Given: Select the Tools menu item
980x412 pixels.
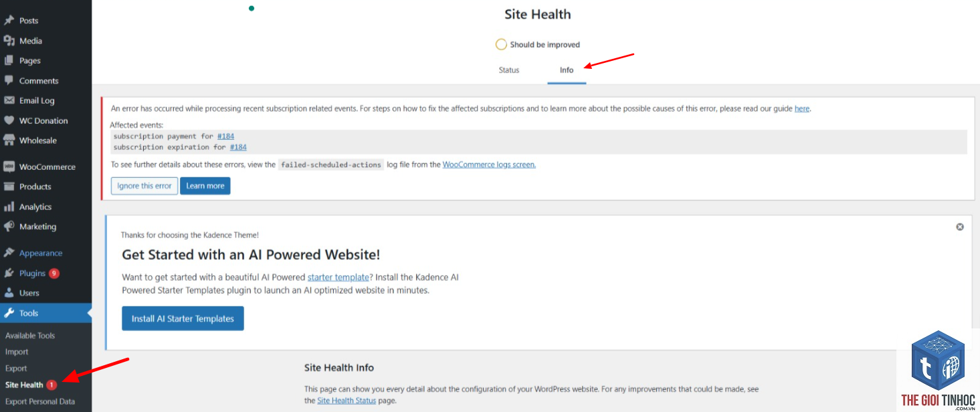Looking at the screenshot, I should coord(45,313).
